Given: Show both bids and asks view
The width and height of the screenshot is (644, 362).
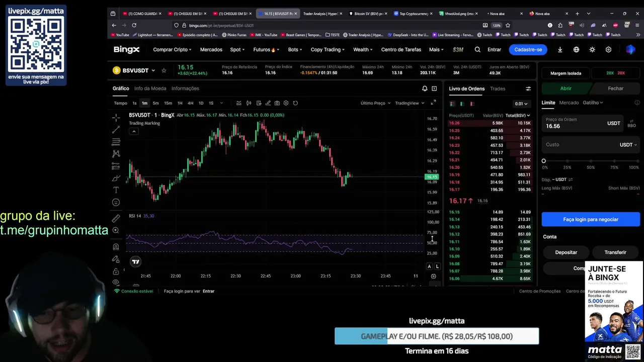Looking at the screenshot, I should click(452, 104).
